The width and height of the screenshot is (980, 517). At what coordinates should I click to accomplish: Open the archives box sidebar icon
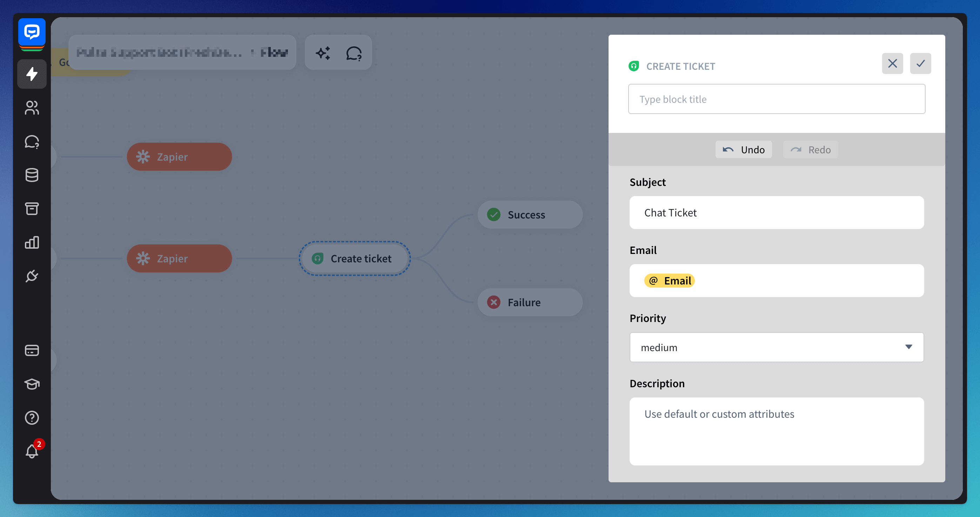[x=32, y=208]
